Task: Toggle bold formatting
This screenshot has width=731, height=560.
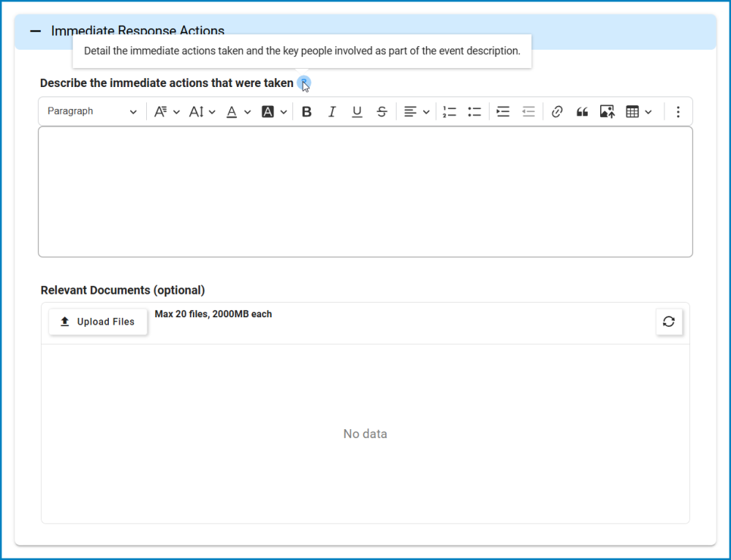Action: coord(306,111)
